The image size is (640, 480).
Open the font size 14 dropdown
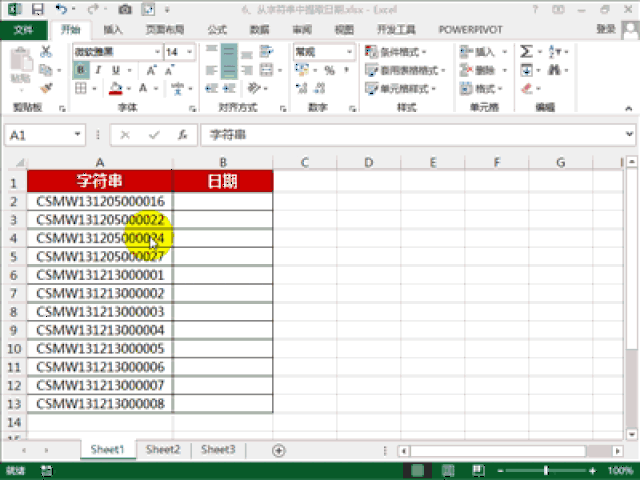(x=189, y=52)
